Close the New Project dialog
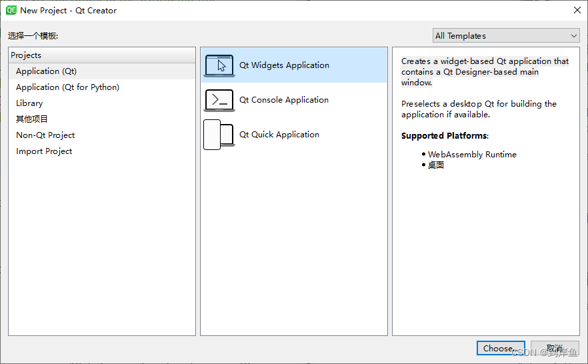 coord(577,10)
